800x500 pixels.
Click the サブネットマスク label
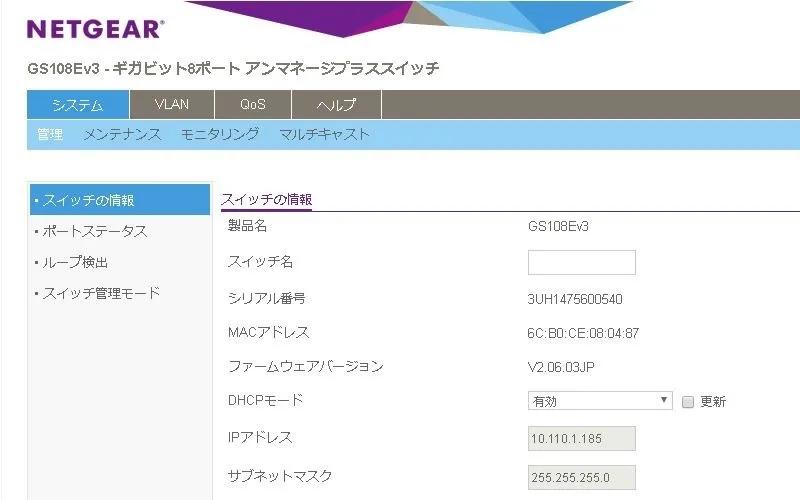tap(280, 476)
